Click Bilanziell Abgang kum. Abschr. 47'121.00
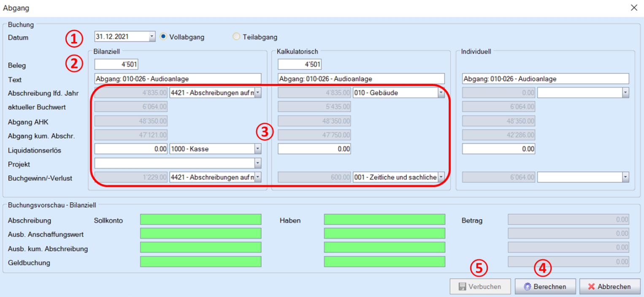The width and height of the screenshot is (644, 297). click(131, 135)
